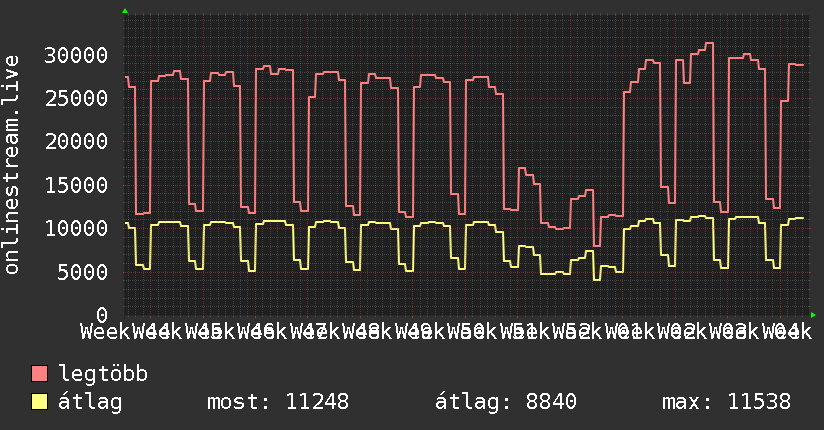Click the 30000 y-axis label

pyautogui.click(x=76, y=55)
